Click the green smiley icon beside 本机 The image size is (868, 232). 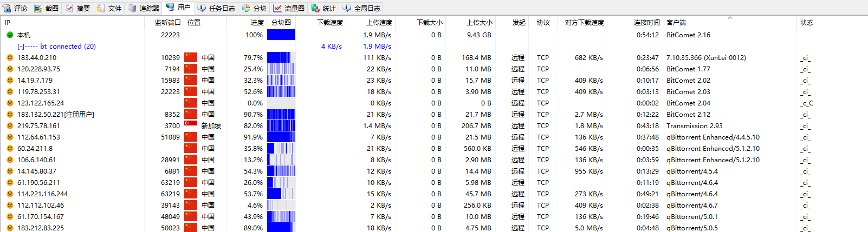[x=10, y=35]
